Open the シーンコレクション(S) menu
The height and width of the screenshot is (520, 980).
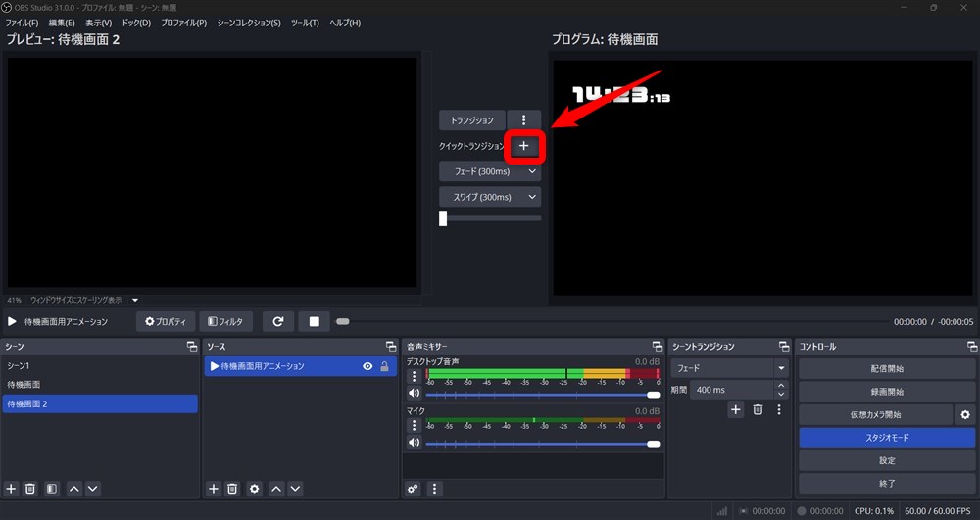pos(249,23)
